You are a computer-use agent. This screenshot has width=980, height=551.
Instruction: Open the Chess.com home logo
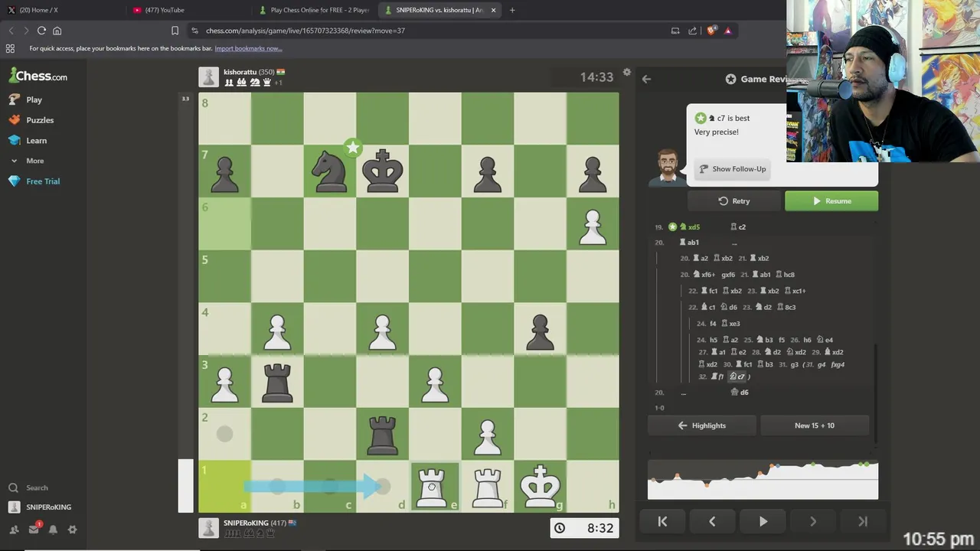click(38, 76)
